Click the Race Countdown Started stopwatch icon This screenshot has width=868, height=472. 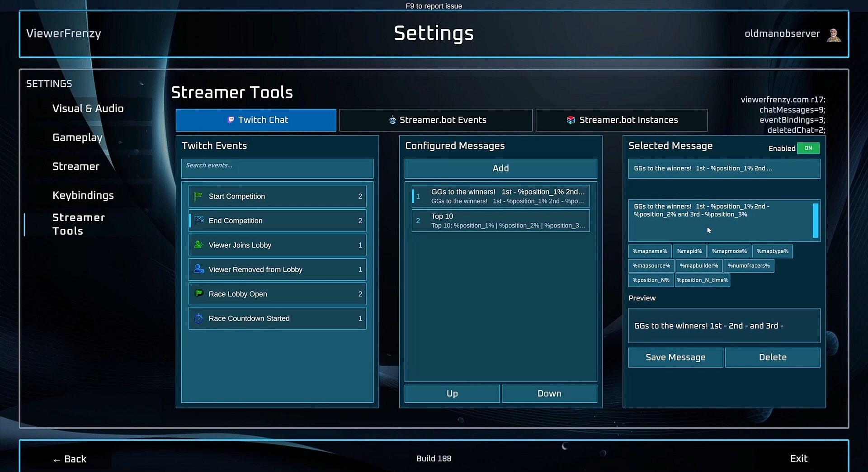pyautogui.click(x=198, y=318)
